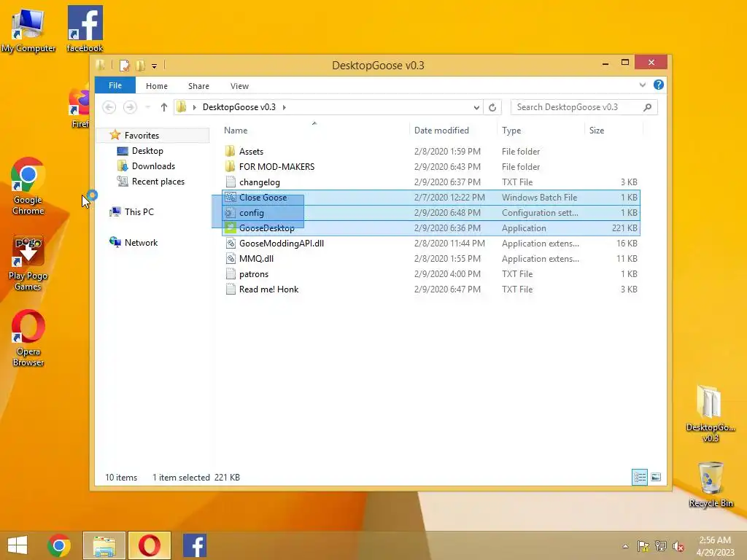The image size is (747, 560).
Task: Open Customize Quick Access Toolbar dropdown
Action: [155, 66]
